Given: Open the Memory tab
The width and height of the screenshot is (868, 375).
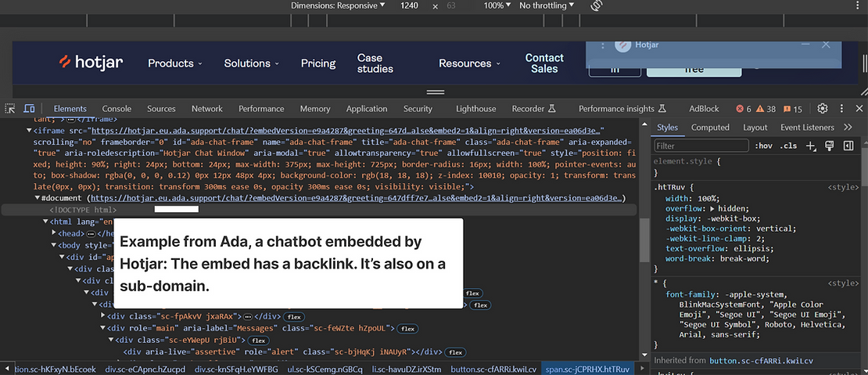Looking at the screenshot, I should [x=315, y=109].
